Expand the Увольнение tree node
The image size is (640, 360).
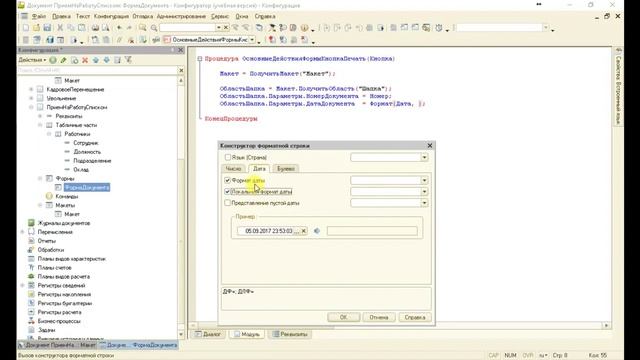(31, 98)
